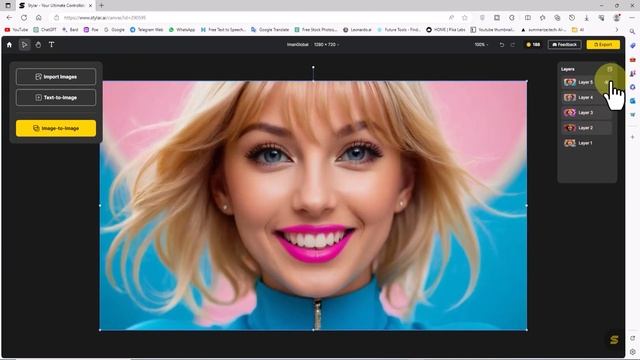Open browser settings and more menu

pyautogui.click(x=632, y=18)
